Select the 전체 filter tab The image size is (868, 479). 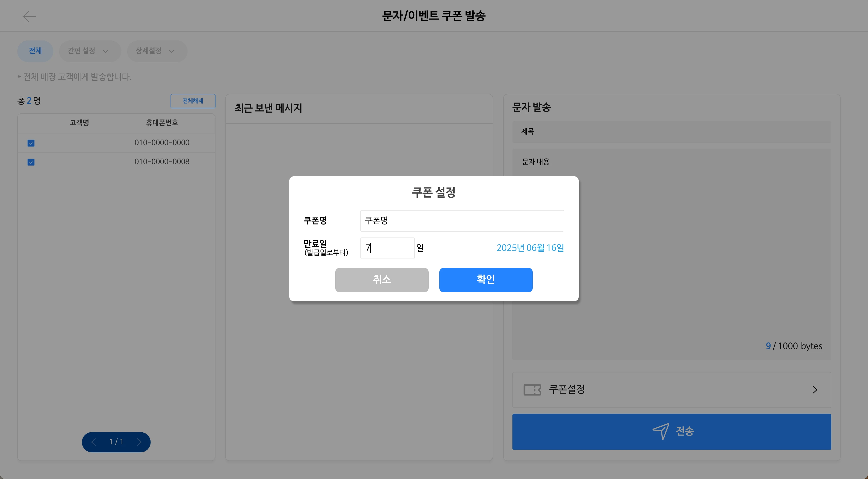click(x=35, y=51)
